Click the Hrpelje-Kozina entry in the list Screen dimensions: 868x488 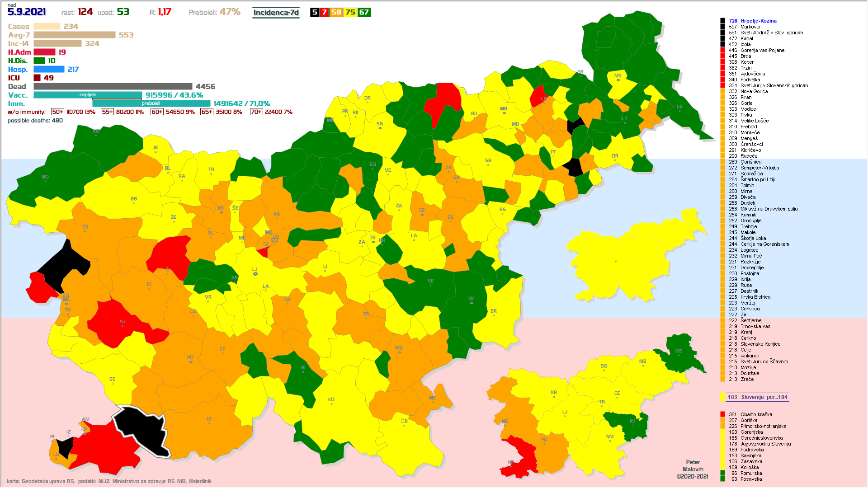tap(758, 21)
